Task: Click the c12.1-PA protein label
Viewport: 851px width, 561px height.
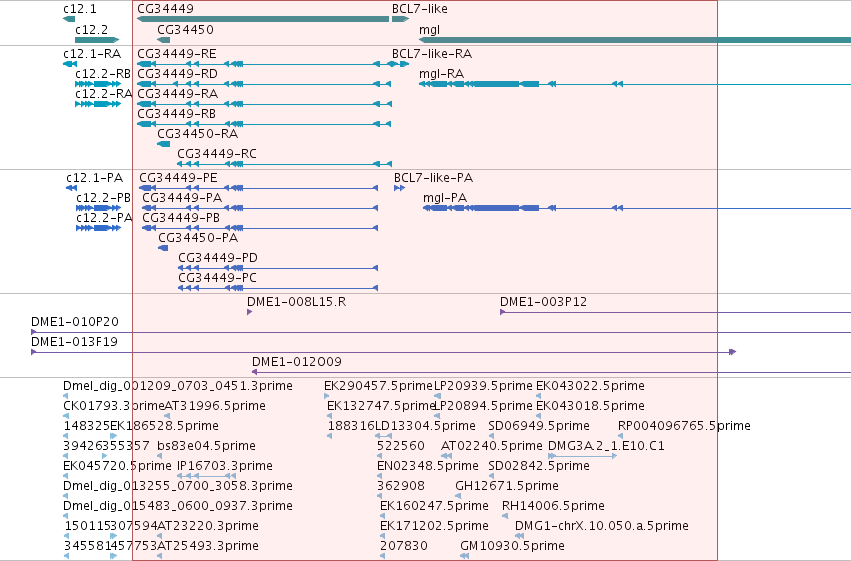Action: (x=94, y=178)
